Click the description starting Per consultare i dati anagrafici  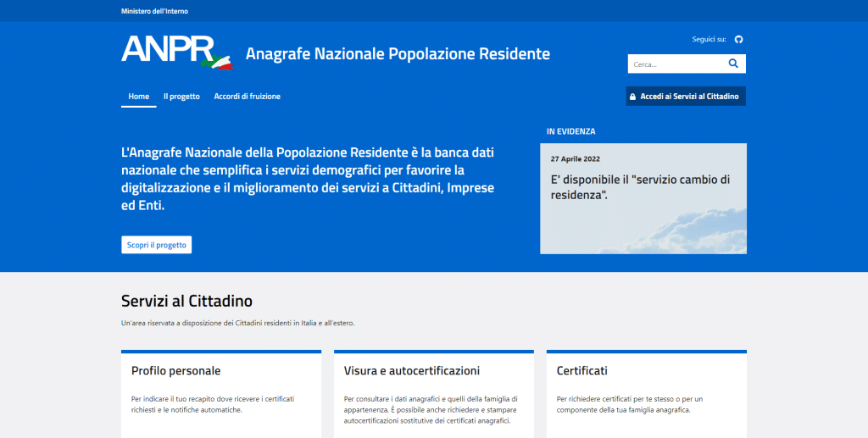pyautogui.click(x=431, y=410)
